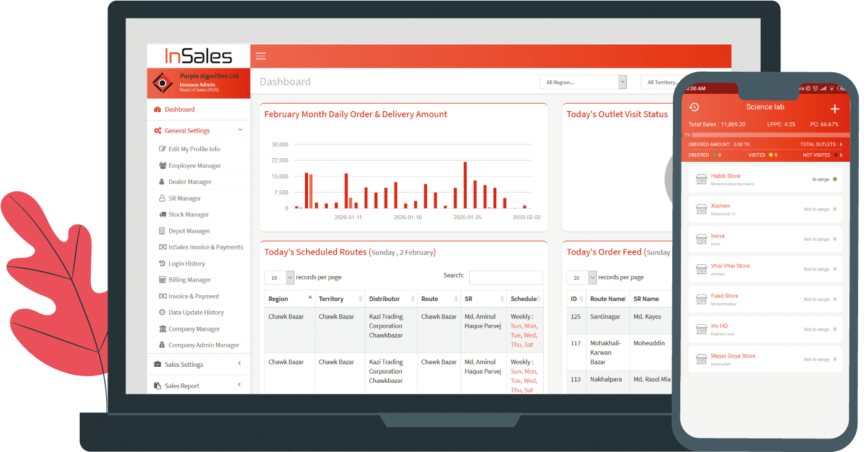Sort Scheduled Routes by Route column
The width and height of the screenshot is (868, 452).
tap(456, 299)
